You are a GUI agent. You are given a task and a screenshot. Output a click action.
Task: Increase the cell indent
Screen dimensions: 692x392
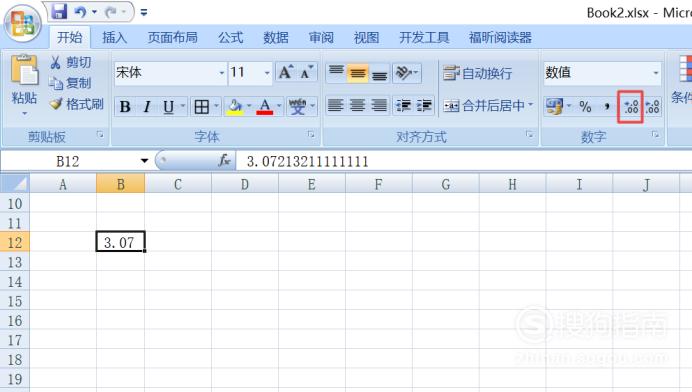[x=425, y=106]
